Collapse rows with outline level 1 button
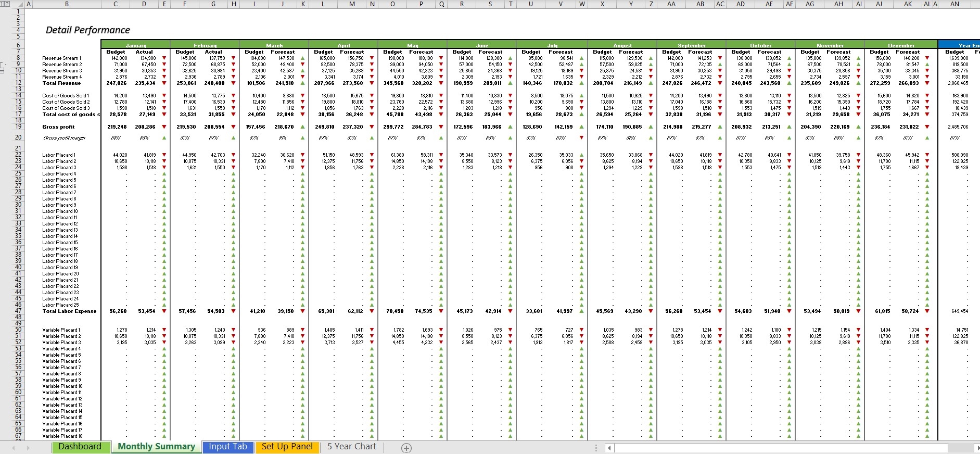The width and height of the screenshot is (980, 454). (2, 4)
